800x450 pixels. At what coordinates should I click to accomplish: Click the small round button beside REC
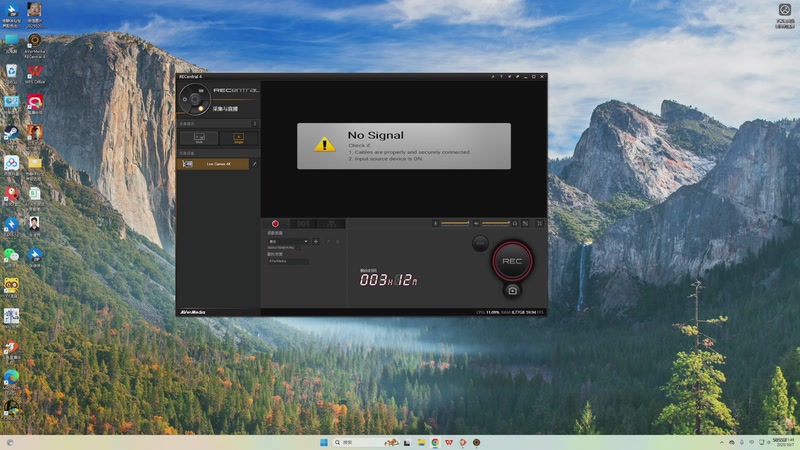coord(480,243)
